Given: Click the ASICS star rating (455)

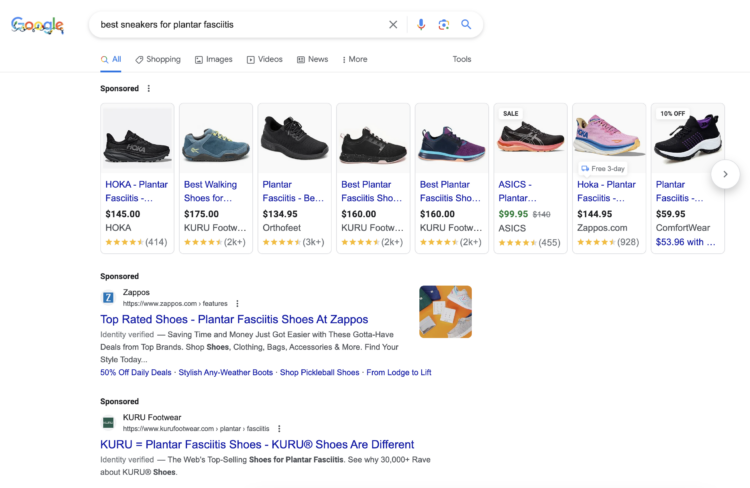Looking at the screenshot, I should click(x=529, y=243).
